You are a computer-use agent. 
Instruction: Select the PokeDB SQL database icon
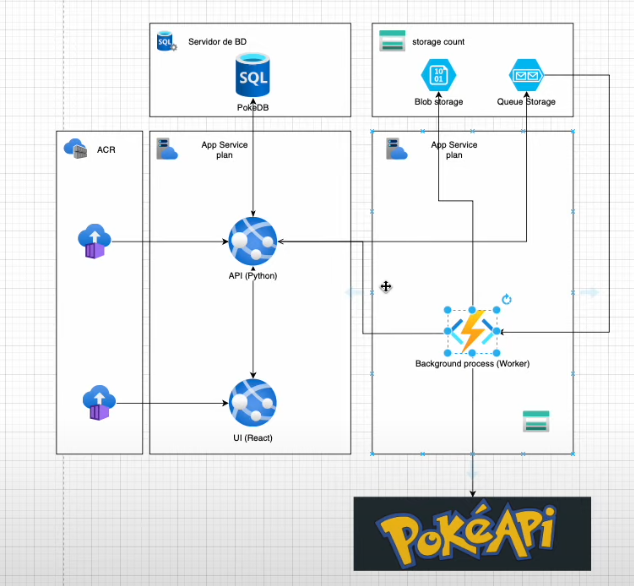click(253, 76)
